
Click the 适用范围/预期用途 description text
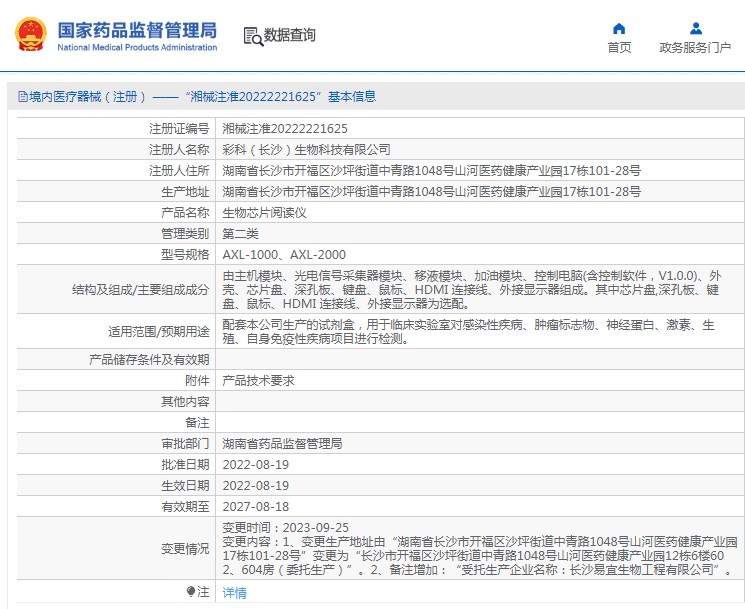point(468,332)
